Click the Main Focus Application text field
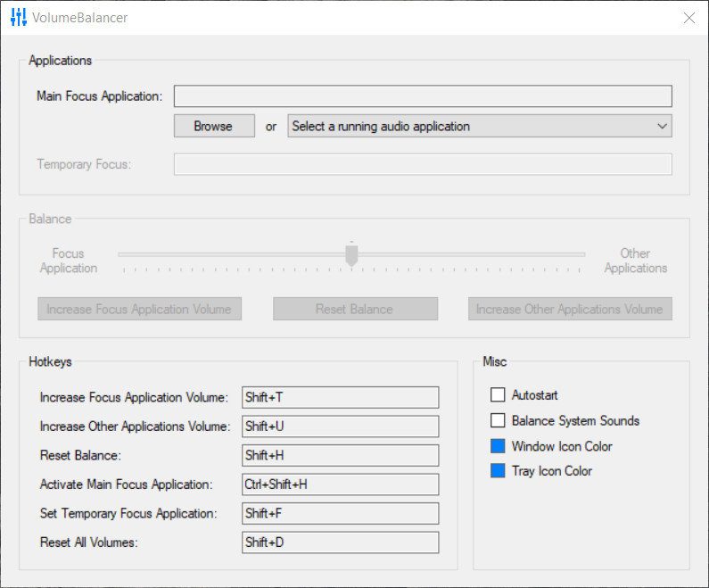This screenshot has height=588, width=709. (423, 96)
